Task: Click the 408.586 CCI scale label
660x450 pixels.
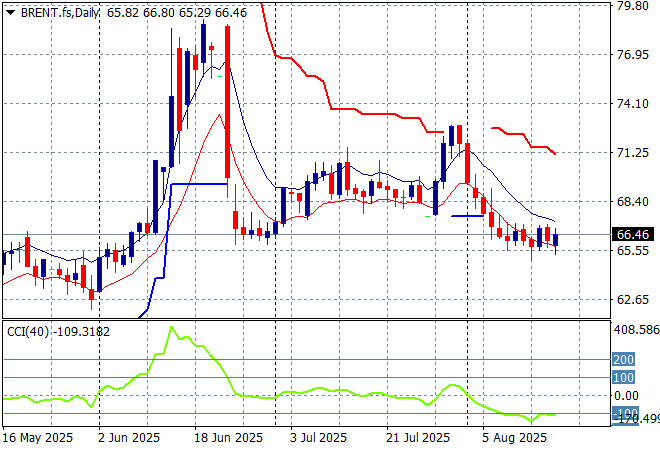Action: pyautogui.click(x=634, y=329)
